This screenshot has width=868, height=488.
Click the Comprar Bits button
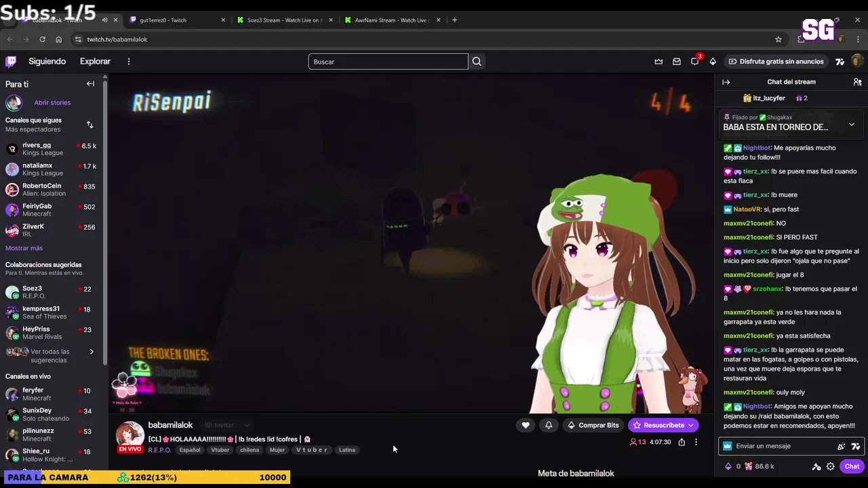593,425
